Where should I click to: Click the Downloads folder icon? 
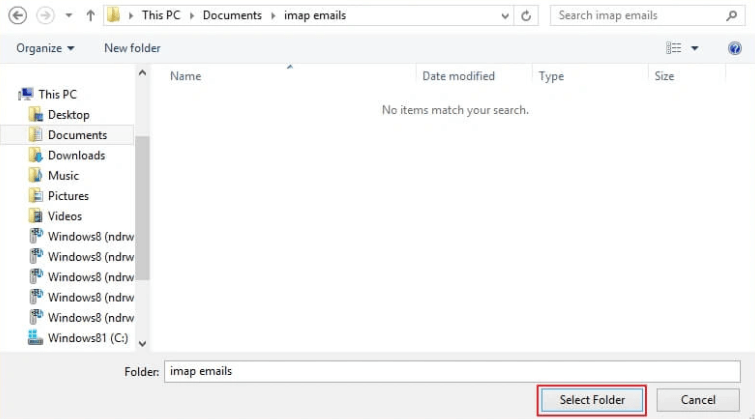(x=36, y=155)
